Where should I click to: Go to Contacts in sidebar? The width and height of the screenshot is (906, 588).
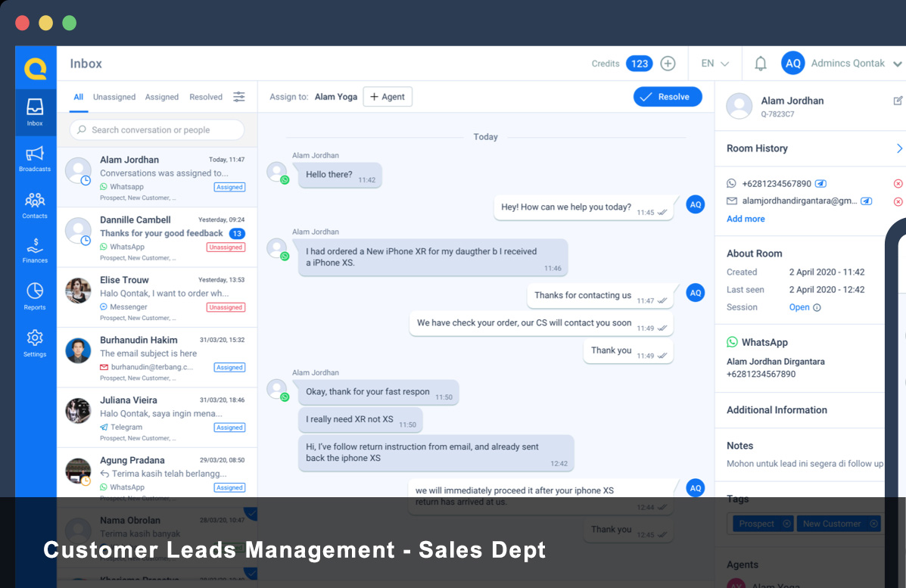[35, 205]
